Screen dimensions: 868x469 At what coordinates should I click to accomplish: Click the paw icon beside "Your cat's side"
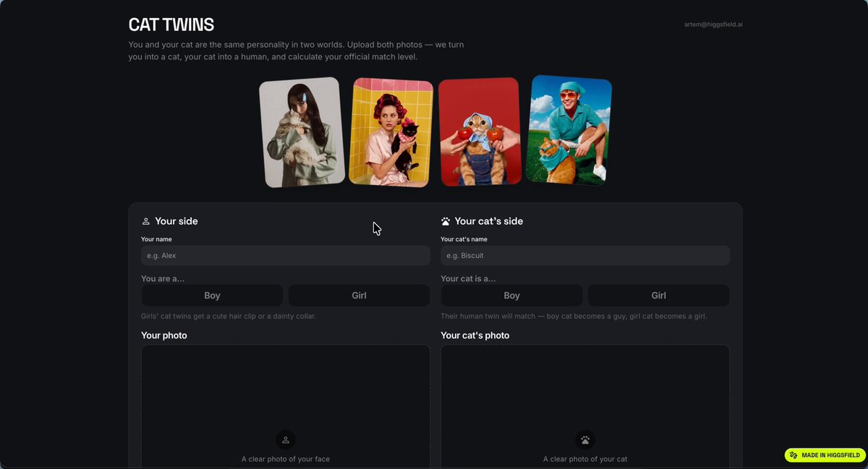[x=446, y=222]
